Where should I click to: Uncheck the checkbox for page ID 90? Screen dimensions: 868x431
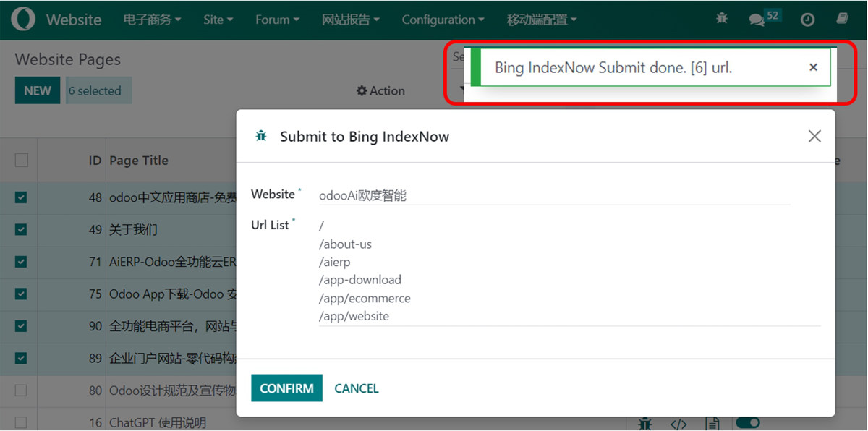[x=21, y=326]
